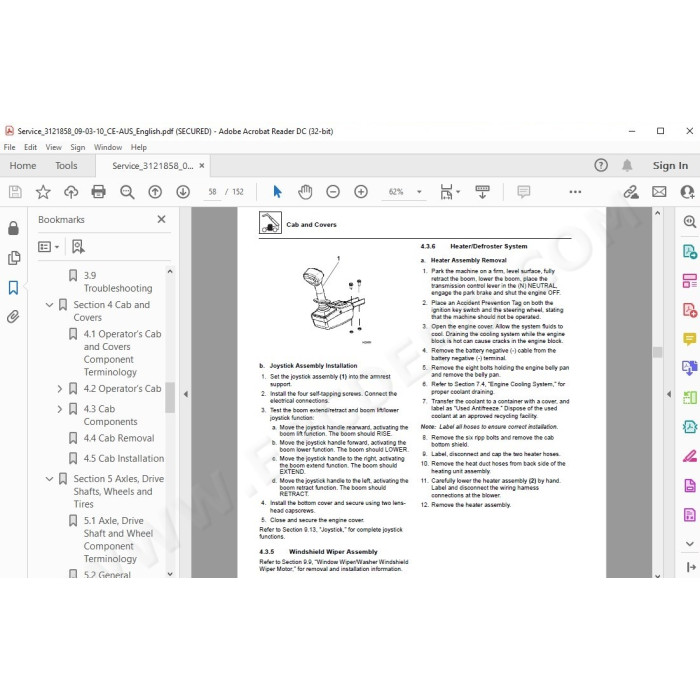Expand 4.2 Operator's Cab bookmark
Image resolution: width=700 pixels, height=700 pixels.
point(59,389)
